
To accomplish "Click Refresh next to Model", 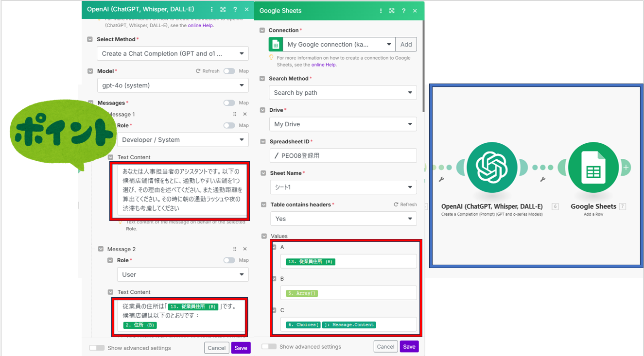I will coord(208,71).
